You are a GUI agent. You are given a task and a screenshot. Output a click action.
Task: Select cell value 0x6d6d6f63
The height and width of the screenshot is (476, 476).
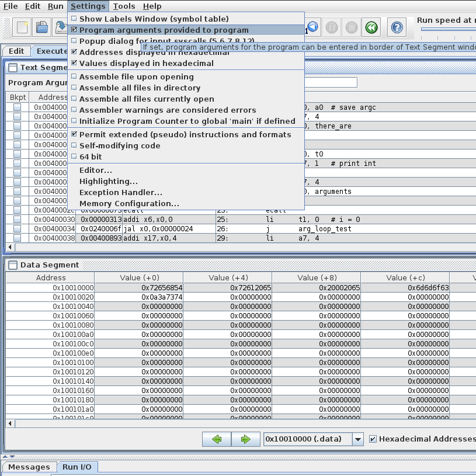pos(405,287)
